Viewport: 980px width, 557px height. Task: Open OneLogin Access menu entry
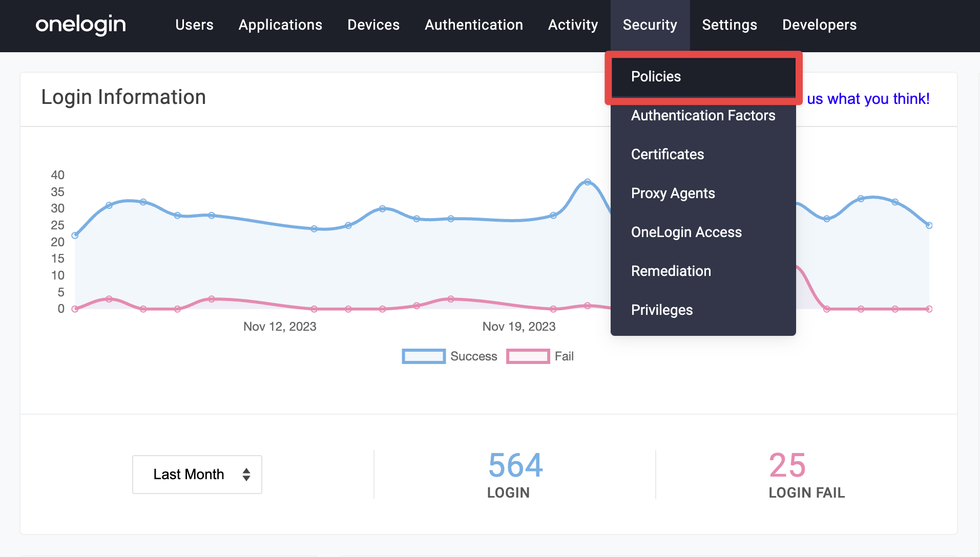[x=703, y=232]
